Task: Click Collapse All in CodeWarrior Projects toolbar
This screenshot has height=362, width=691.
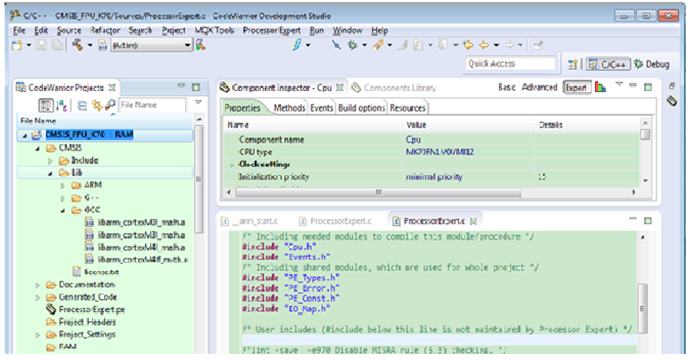Action: coord(82,105)
